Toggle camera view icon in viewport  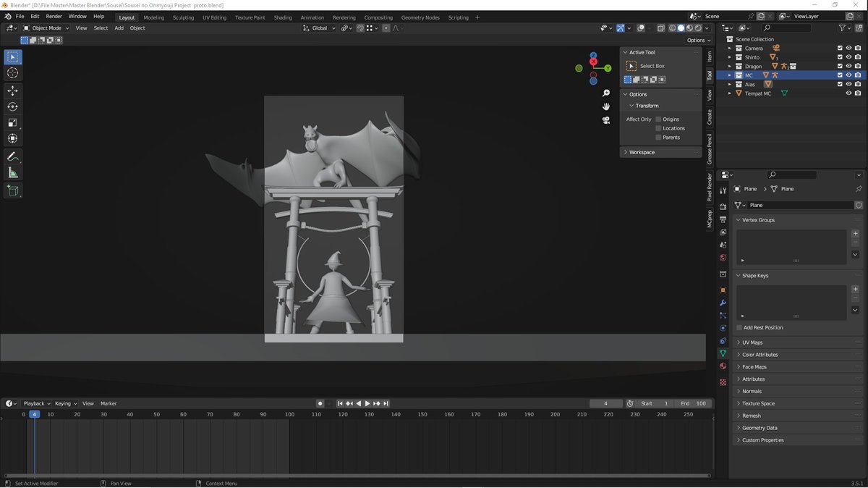(606, 120)
